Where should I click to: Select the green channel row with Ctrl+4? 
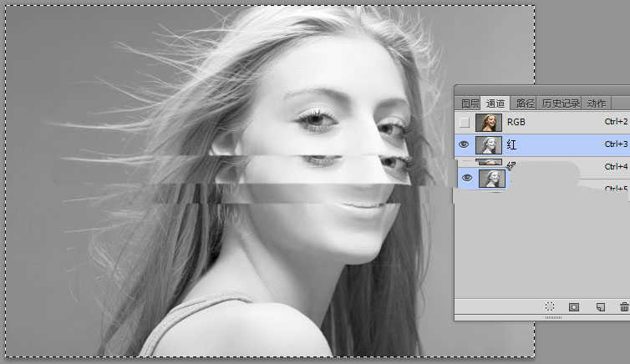point(602,167)
